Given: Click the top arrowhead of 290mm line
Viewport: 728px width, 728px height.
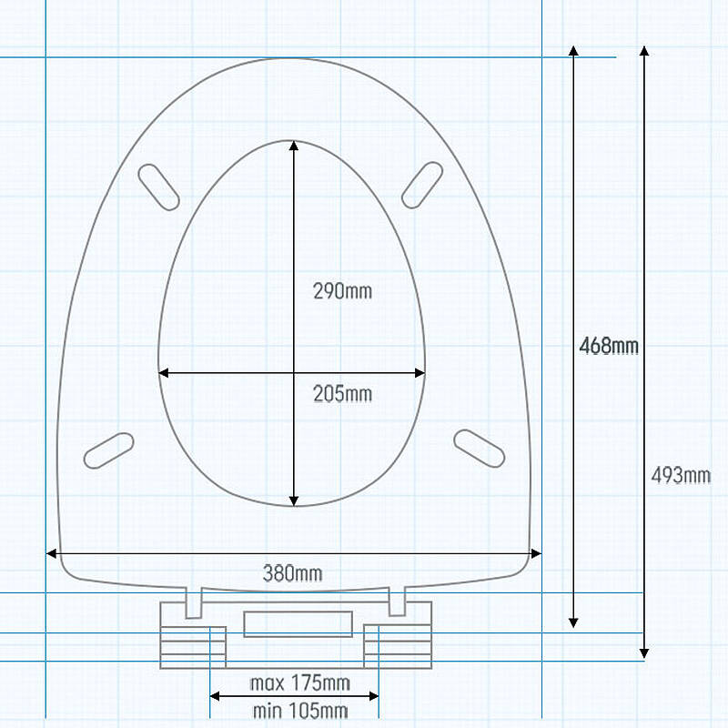Looking at the screenshot, I should click(293, 146).
